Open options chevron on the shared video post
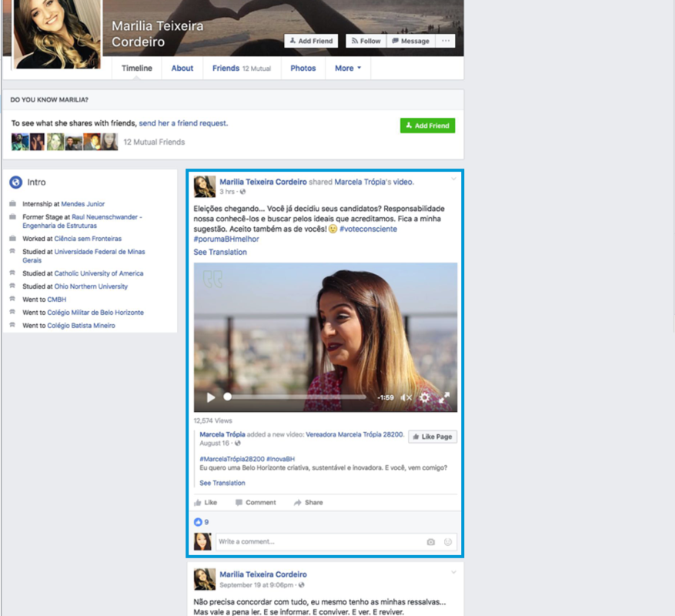The height and width of the screenshot is (616, 675). pos(453,179)
